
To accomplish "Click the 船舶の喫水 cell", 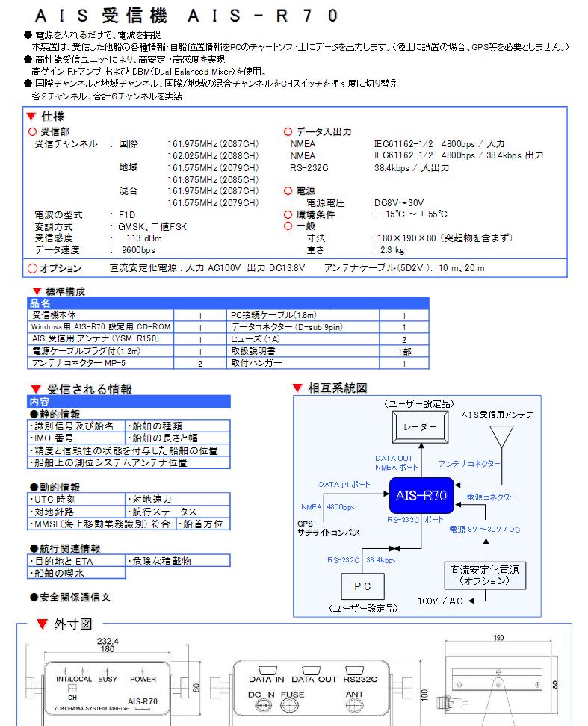I will (76, 573).
